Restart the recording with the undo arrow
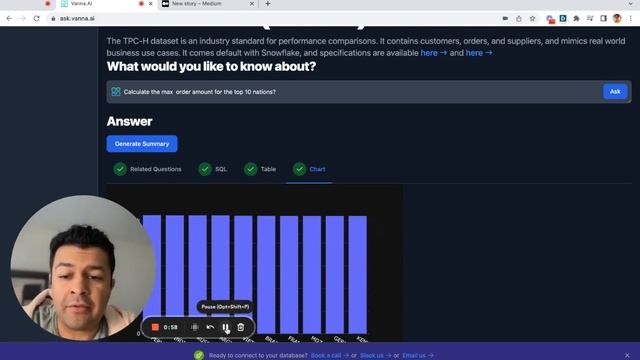Screen dimensions: 640x360 pyautogui.click(x=210, y=327)
